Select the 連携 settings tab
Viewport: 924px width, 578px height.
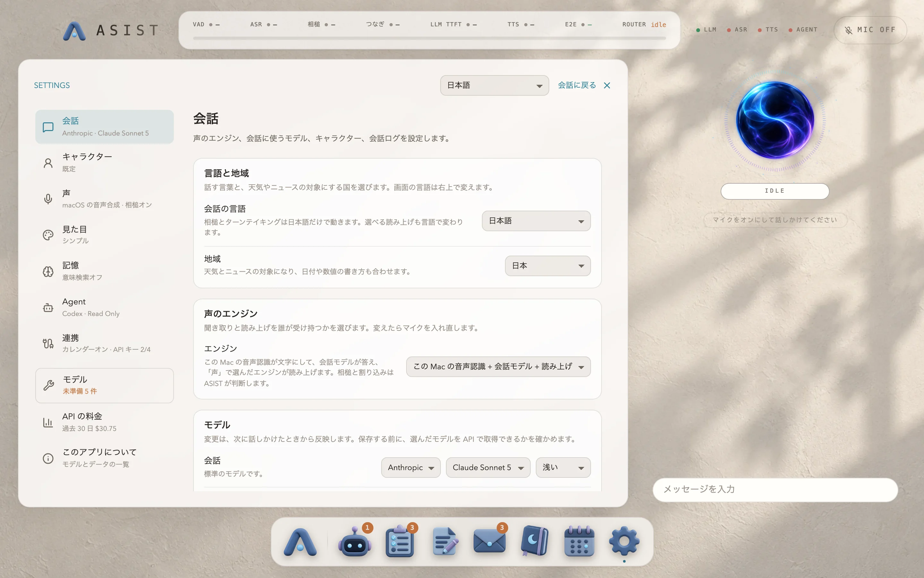point(105,343)
